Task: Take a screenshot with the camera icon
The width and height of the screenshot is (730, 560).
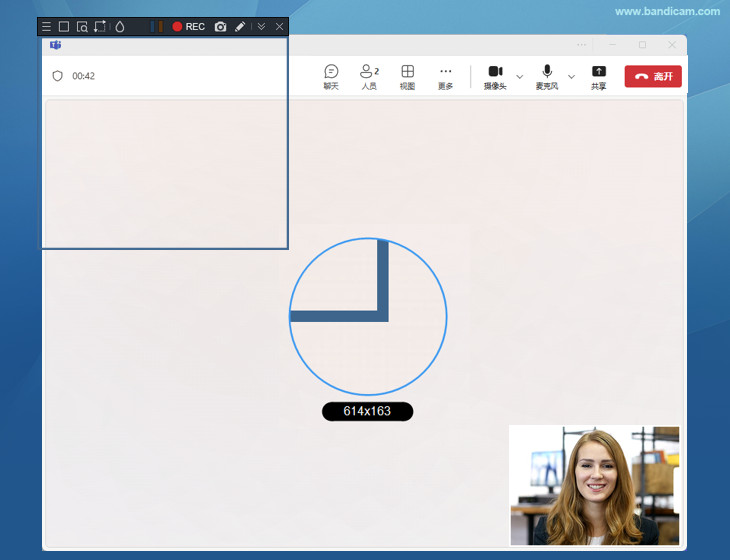Action: (x=221, y=27)
